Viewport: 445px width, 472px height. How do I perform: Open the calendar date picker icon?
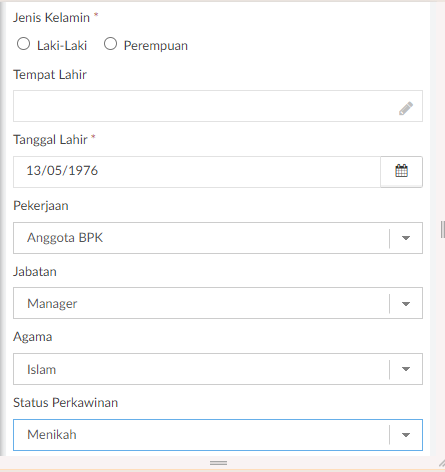[x=401, y=172]
